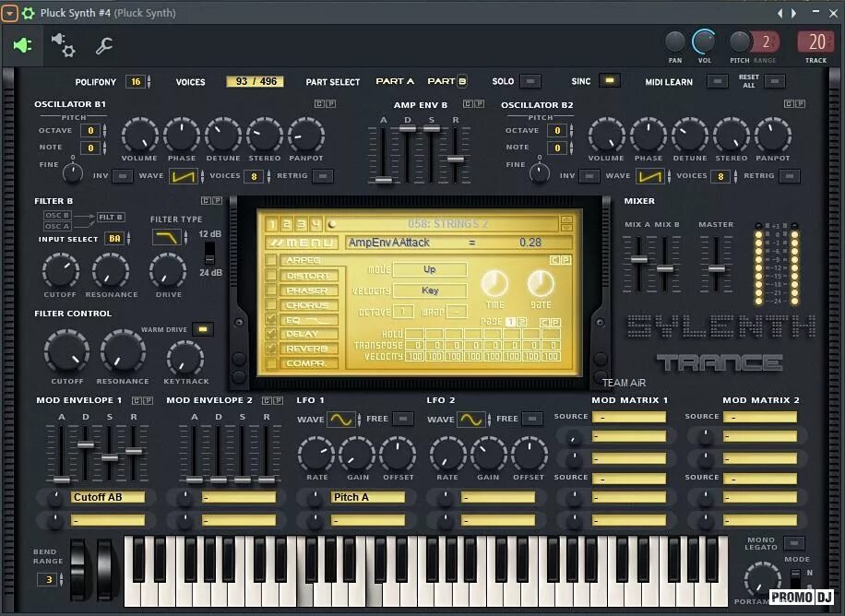
Task: Click the Oscillator B1 PANPOT knob
Action: point(306,135)
